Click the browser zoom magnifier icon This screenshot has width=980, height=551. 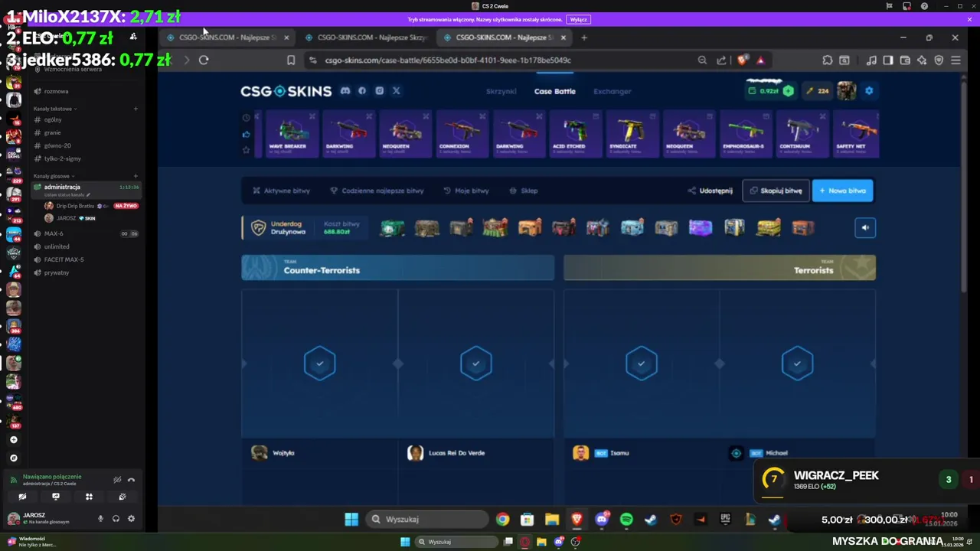(702, 60)
